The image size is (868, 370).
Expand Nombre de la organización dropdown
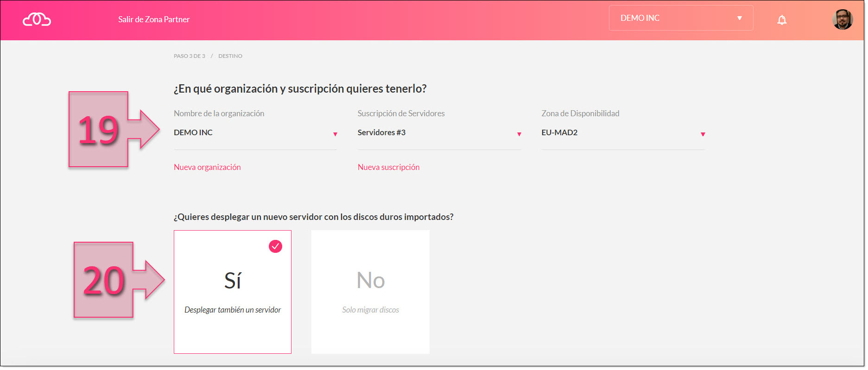point(255,133)
